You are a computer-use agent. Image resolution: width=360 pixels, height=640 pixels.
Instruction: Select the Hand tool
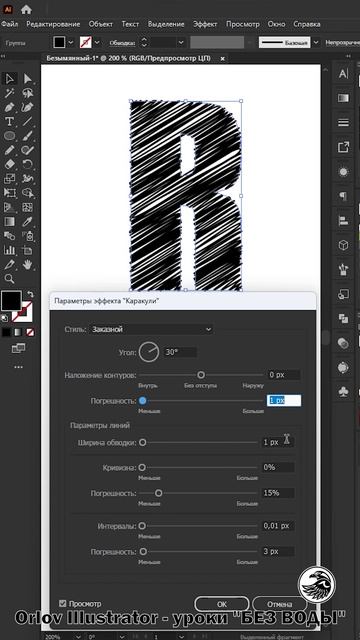[x=27, y=264]
